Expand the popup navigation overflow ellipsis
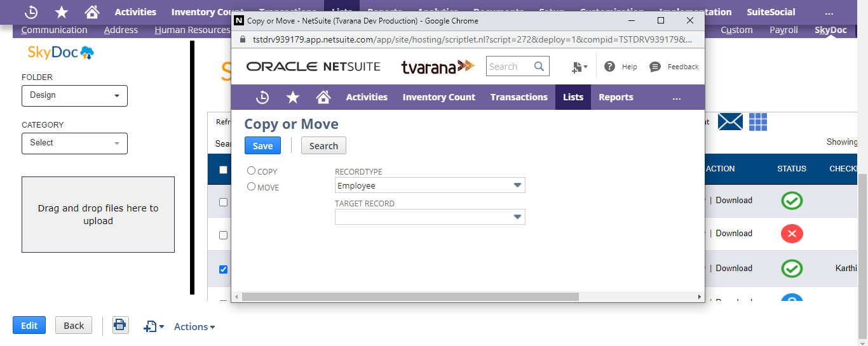The image size is (868, 346). tap(677, 98)
